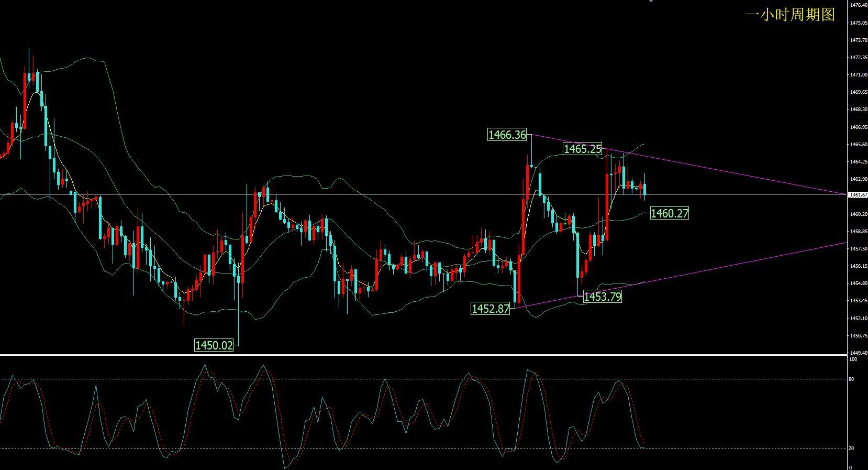Select the 1450.02 low price label
Viewport: 868px width, 470px height.
214,345
